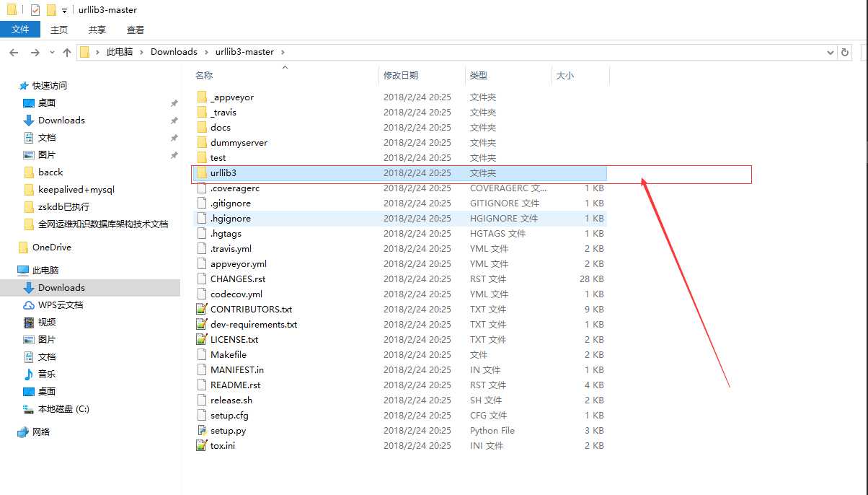Click urllib3-master in the address bar
The height and width of the screenshot is (495, 868).
tap(244, 52)
